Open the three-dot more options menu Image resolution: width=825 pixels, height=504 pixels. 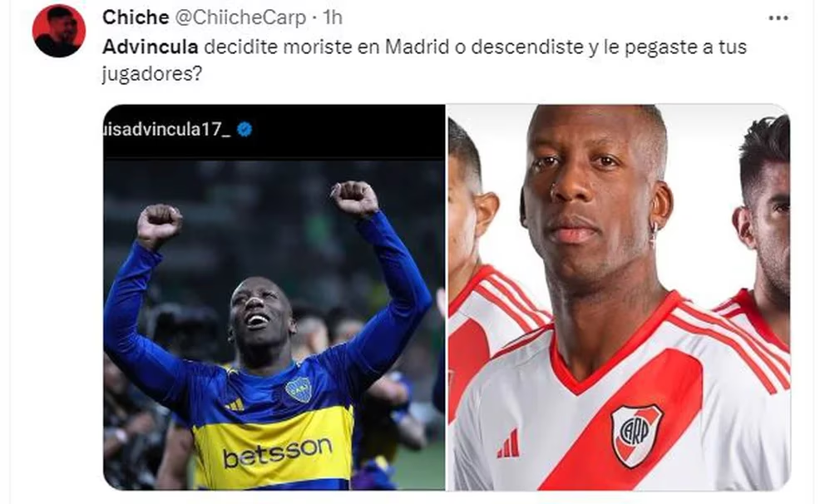pyautogui.click(x=778, y=18)
